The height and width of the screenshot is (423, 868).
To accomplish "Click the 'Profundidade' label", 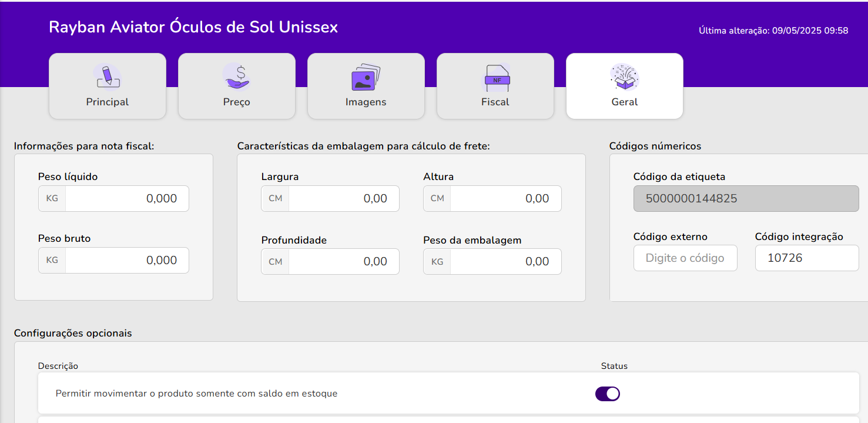I will (x=294, y=240).
